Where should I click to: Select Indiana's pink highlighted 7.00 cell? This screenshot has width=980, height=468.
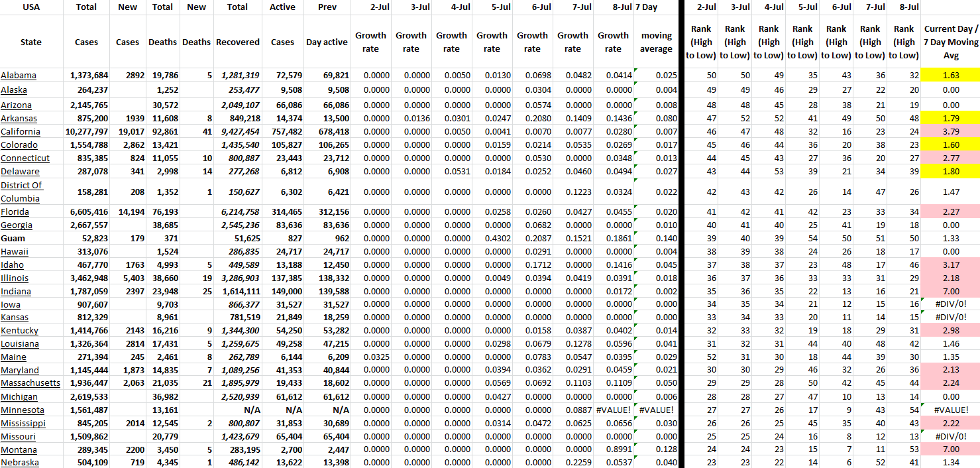tap(951, 291)
